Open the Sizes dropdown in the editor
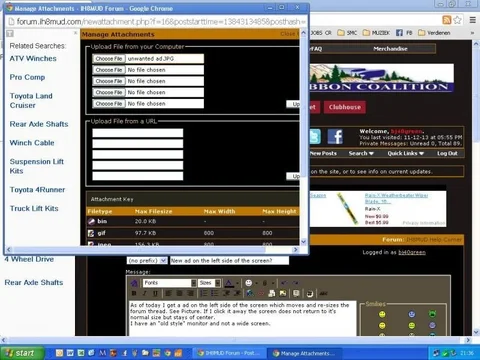The width and height of the screenshot is (480, 360). (209, 283)
